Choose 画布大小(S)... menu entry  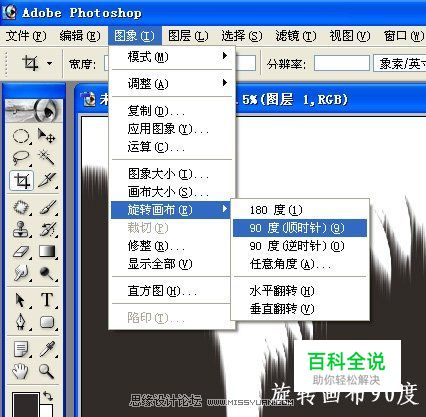point(171,192)
